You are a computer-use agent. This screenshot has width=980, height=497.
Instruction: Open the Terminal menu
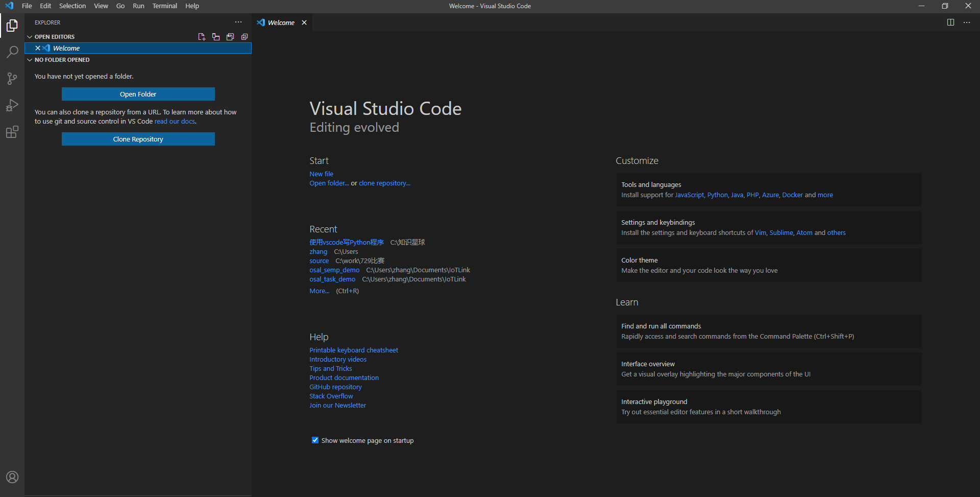pos(165,6)
